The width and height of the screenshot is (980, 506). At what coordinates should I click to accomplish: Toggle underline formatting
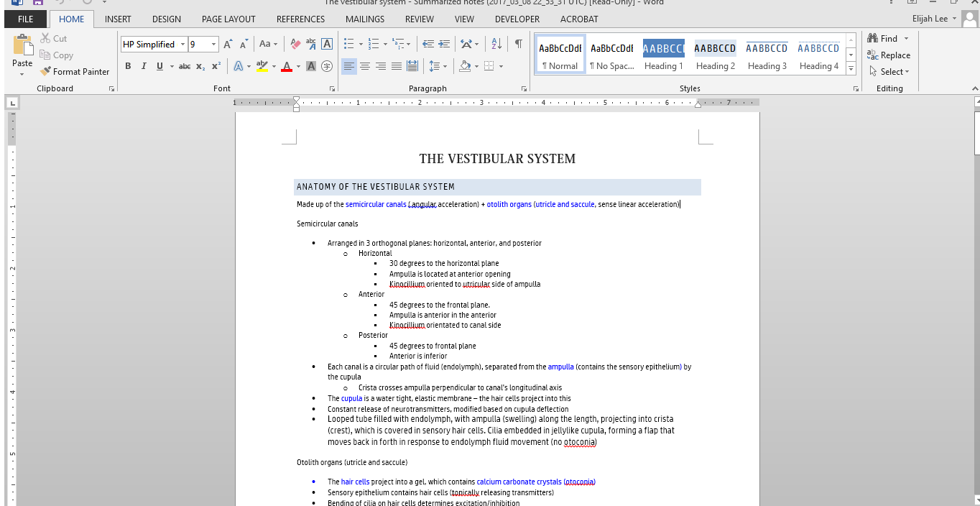159,66
